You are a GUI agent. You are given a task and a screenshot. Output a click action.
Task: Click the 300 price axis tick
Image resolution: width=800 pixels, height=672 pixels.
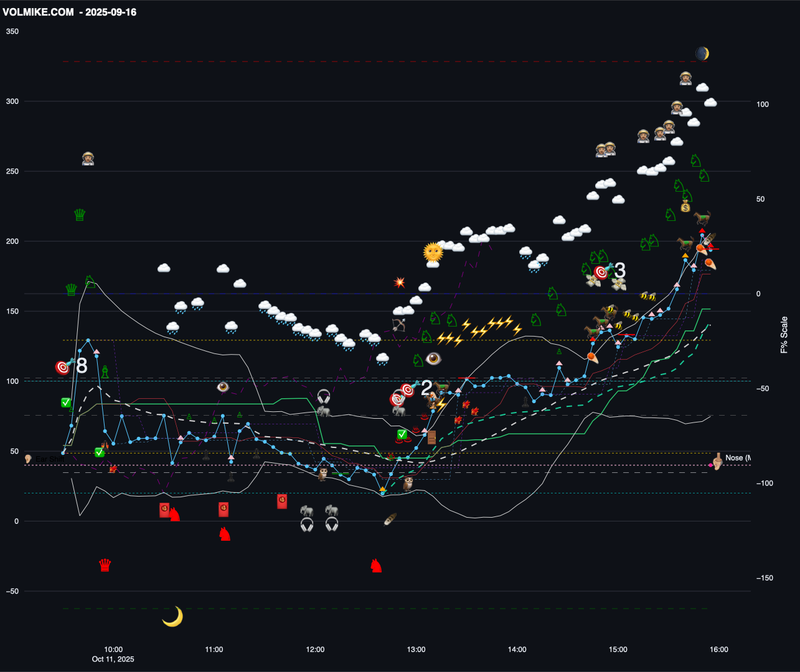(x=12, y=101)
